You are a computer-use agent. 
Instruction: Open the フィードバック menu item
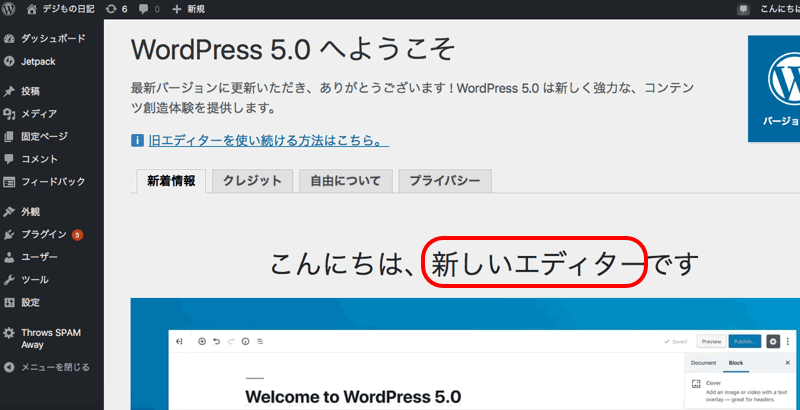(52, 181)
